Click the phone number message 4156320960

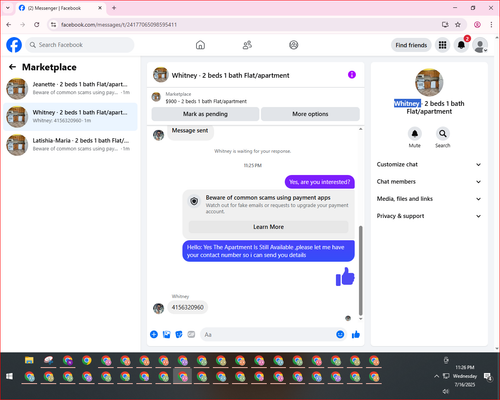tap(188, 307)
